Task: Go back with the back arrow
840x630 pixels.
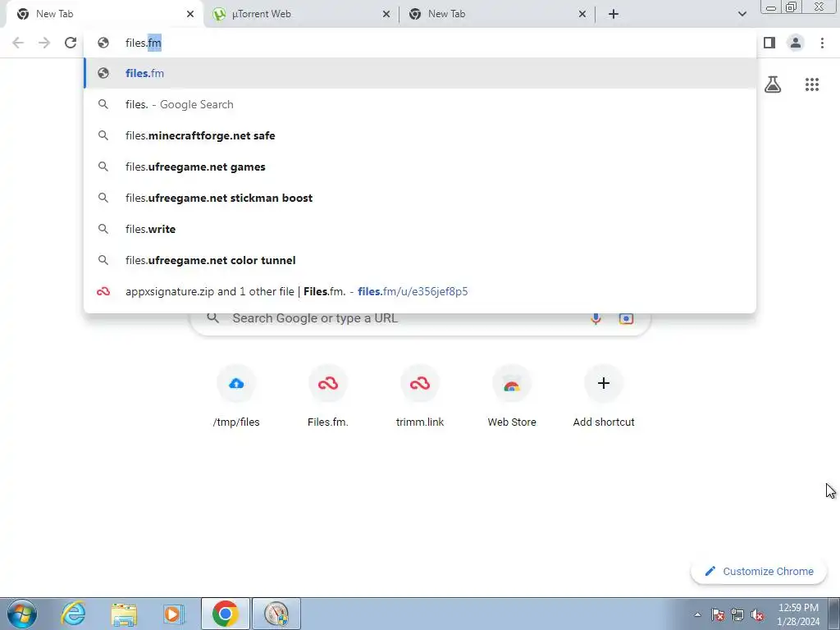Action: (x=18, y=43)
